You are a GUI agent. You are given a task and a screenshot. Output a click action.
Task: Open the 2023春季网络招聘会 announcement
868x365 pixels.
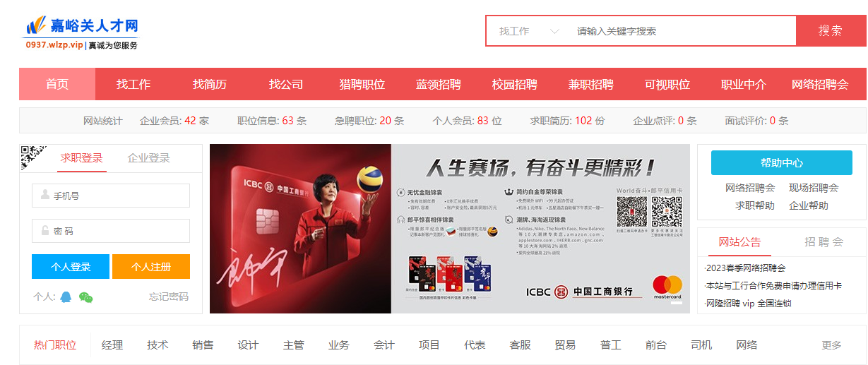tap(745, 268)
